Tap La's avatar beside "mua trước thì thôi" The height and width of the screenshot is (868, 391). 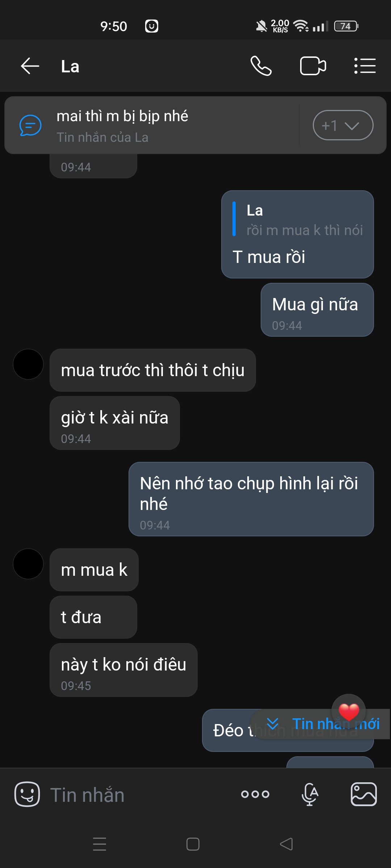pyautogui.click(x=28, y=364)
